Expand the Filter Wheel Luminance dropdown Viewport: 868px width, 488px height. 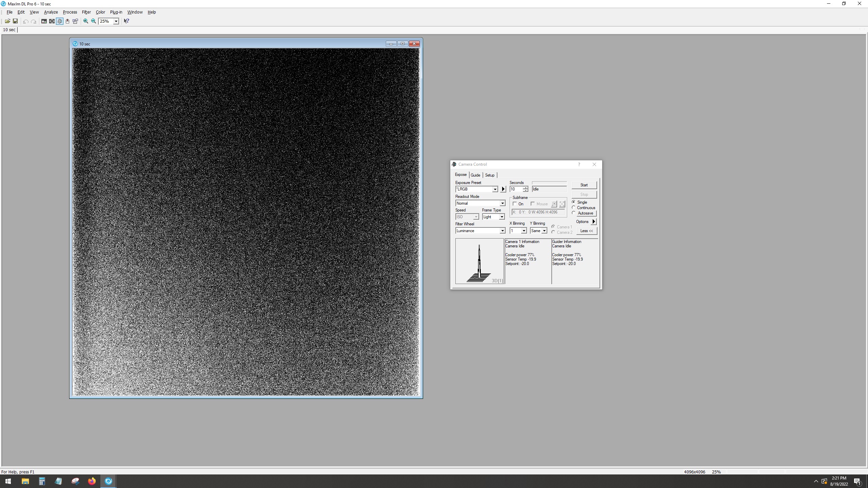(x=502, y=231)
